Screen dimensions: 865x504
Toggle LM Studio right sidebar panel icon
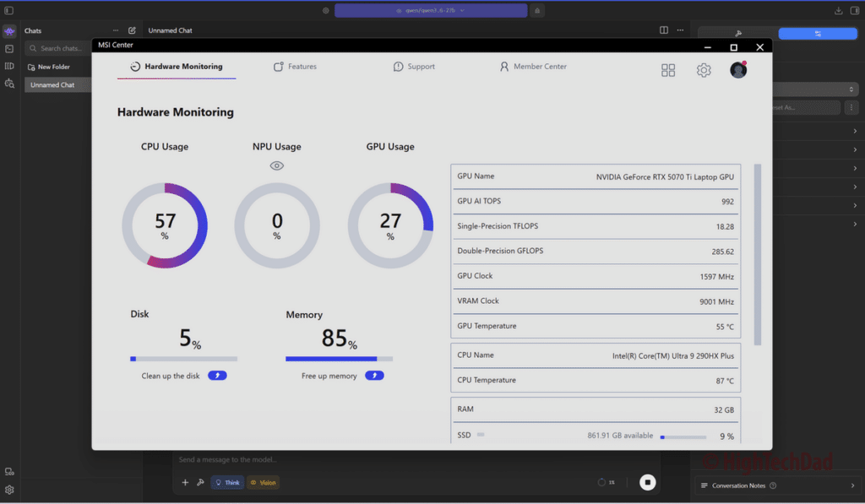855,10
